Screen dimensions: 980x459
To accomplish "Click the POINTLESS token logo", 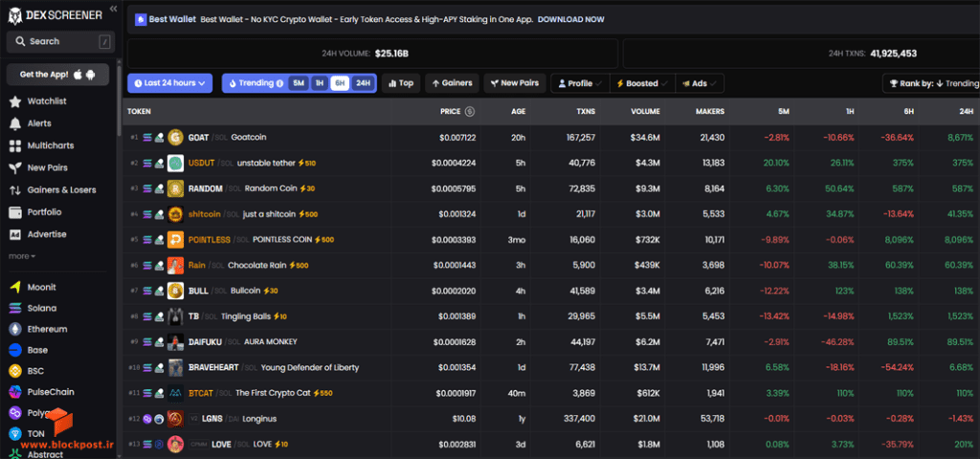I will pyautogui.click(x=176, y=240).
